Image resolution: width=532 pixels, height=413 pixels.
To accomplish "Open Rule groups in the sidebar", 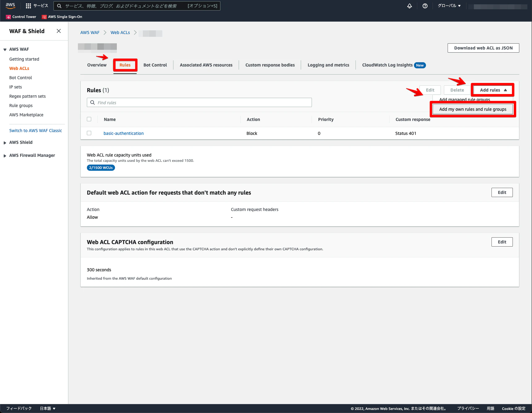I will point(21,105).
